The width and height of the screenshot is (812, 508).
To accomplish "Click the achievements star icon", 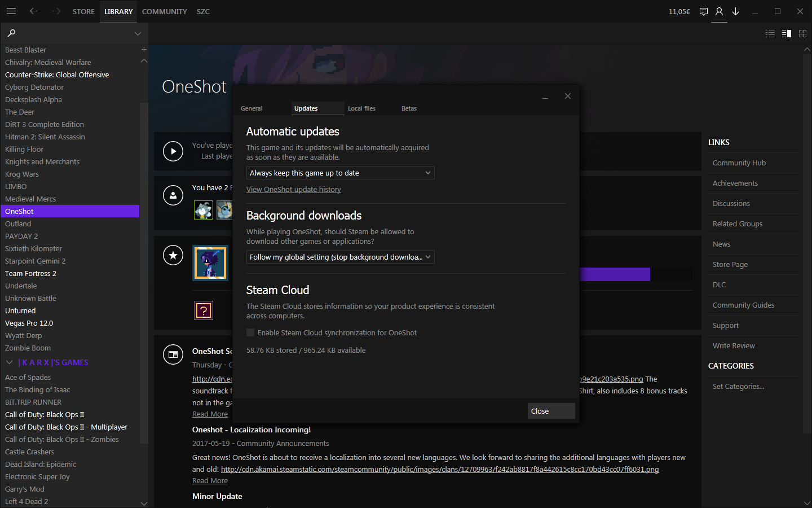I will tap(173, 255).
